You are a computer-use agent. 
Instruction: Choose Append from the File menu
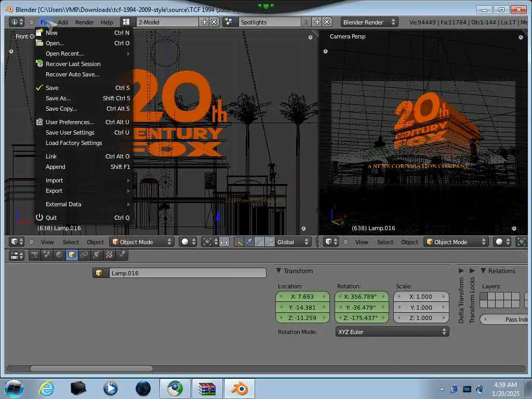[84, 167]
